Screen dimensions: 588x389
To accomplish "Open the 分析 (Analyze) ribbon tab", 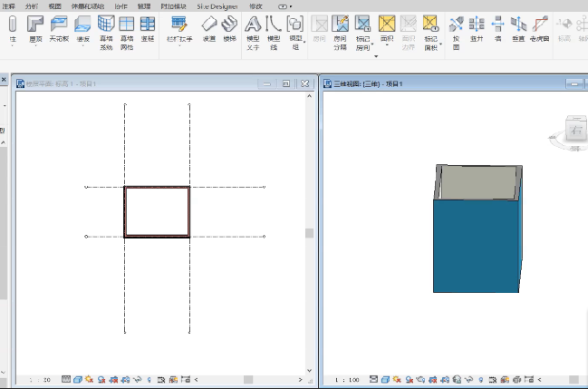I will coord(32,6).
